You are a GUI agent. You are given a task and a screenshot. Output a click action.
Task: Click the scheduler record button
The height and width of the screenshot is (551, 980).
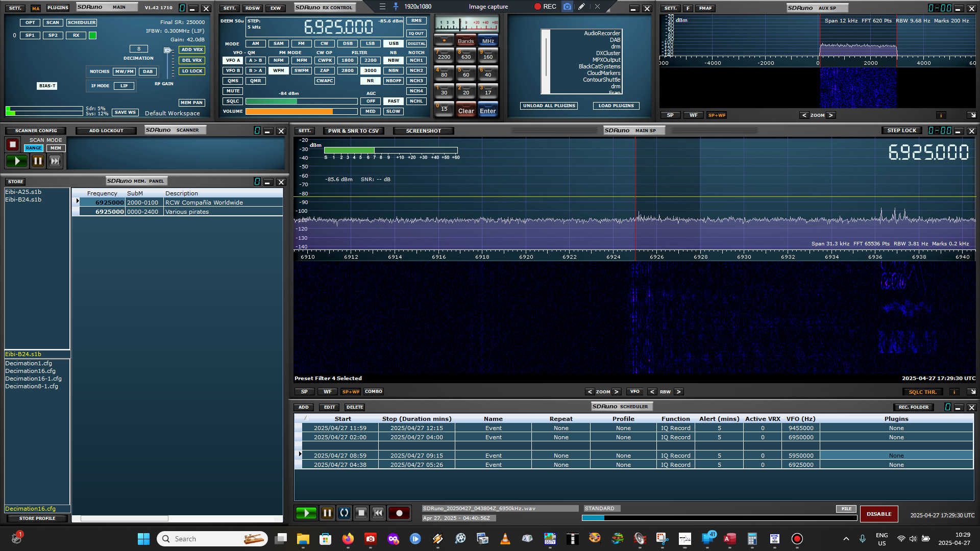(x=399, y=513)
